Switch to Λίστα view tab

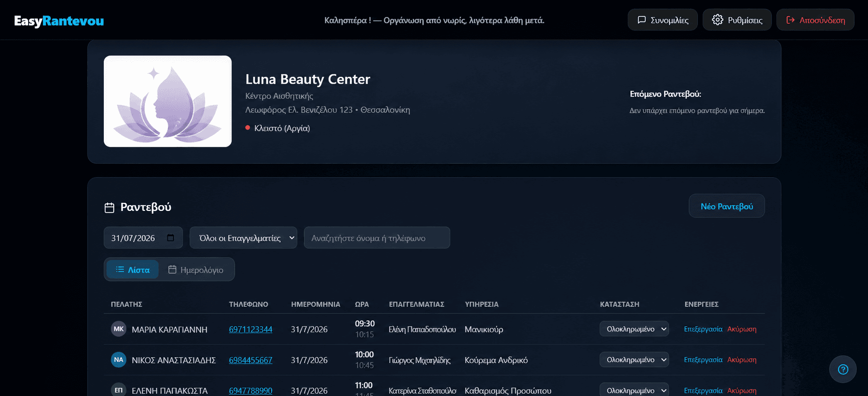click(133, 270)
